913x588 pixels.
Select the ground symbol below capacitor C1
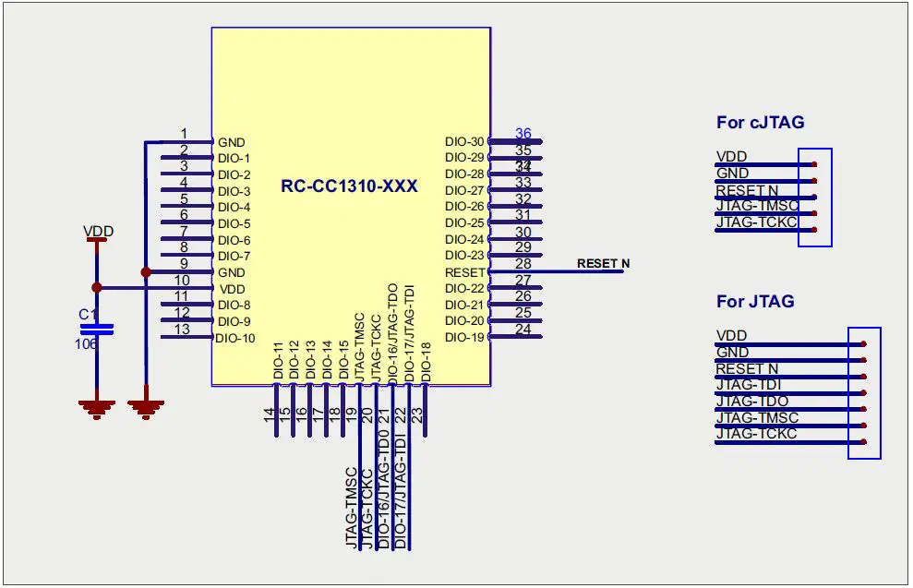click(97, 409)
